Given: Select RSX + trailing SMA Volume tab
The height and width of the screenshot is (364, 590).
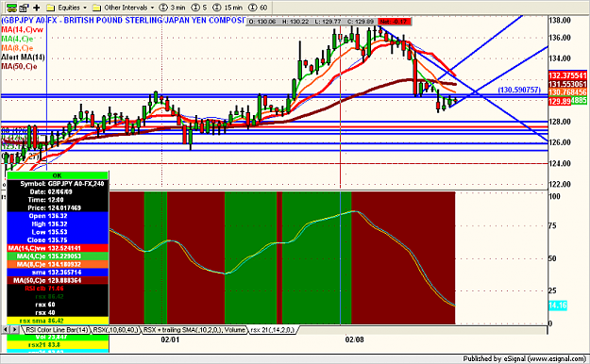Looking at the screenshot, I should [194, 330].
